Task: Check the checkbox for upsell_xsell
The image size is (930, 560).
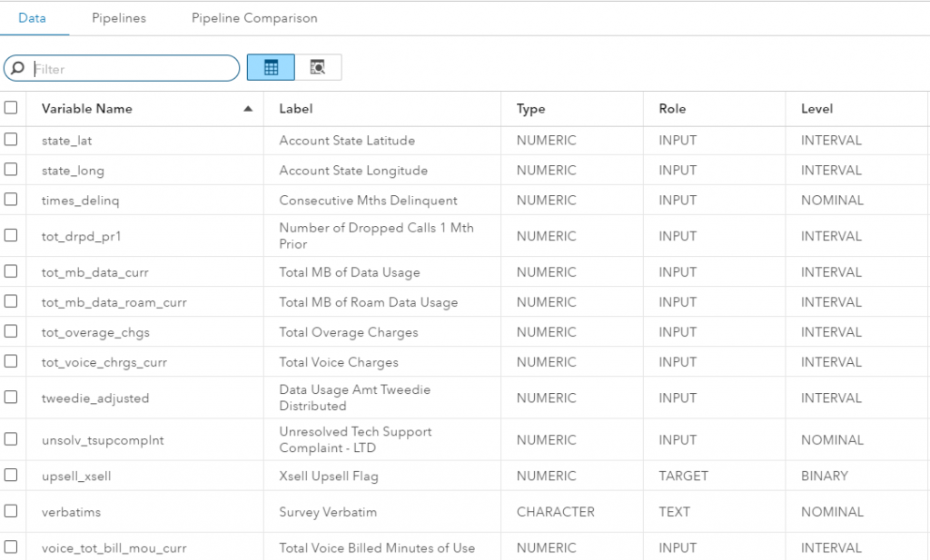Action: pyautogui.click(x=13, y=476)
